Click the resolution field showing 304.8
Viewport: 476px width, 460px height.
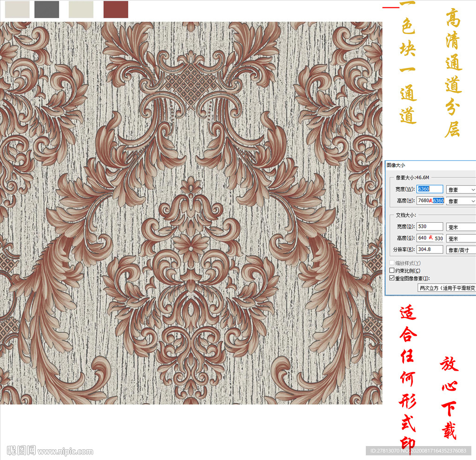[430, 249]
